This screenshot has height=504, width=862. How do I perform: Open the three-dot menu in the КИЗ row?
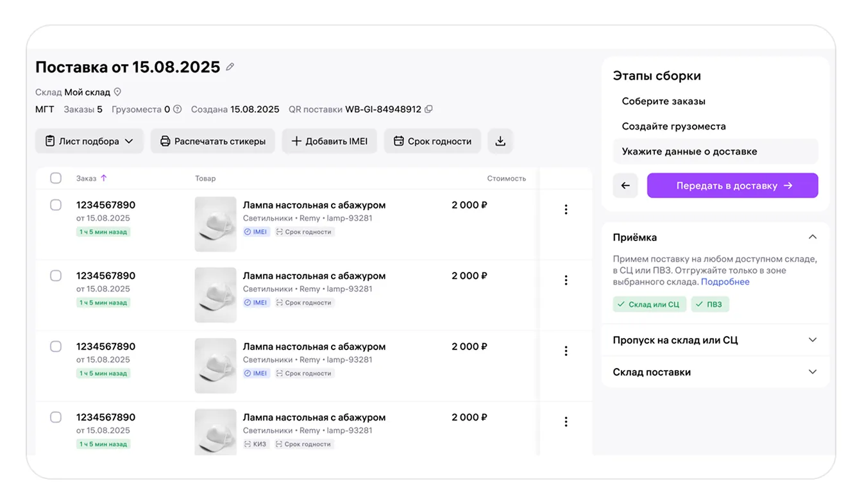[566, 422]
